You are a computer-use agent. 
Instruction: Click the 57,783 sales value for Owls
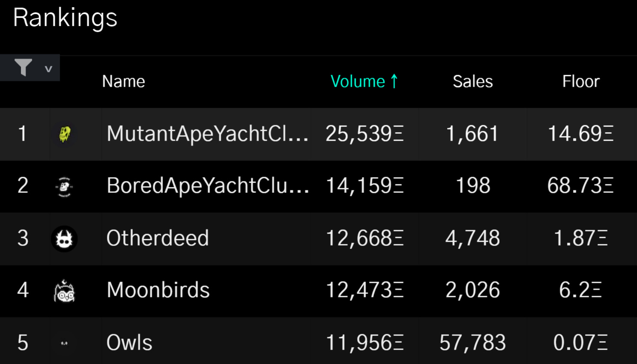473,343
